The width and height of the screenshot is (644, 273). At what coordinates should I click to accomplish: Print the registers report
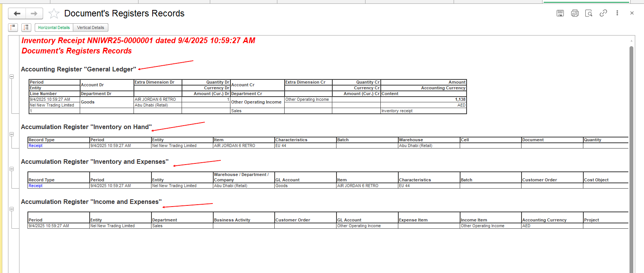pos(575,13)
